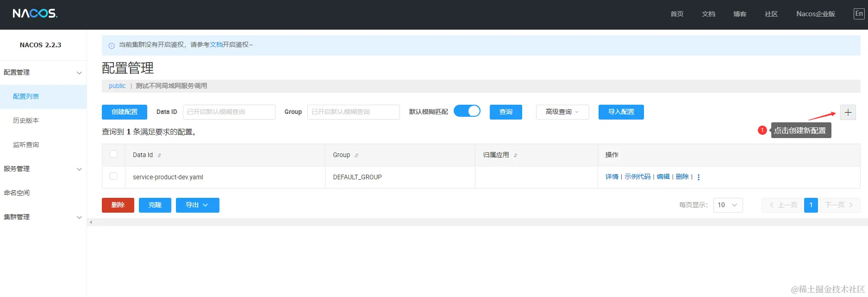The image size is (868, 297).
Task: Select the public namespace tab
Action: coord(117,86)
